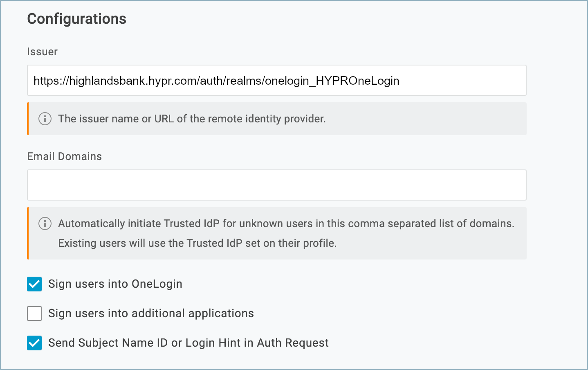Click the issuer name help text
Screen dimensions: 588x370
tap(192, 119)
